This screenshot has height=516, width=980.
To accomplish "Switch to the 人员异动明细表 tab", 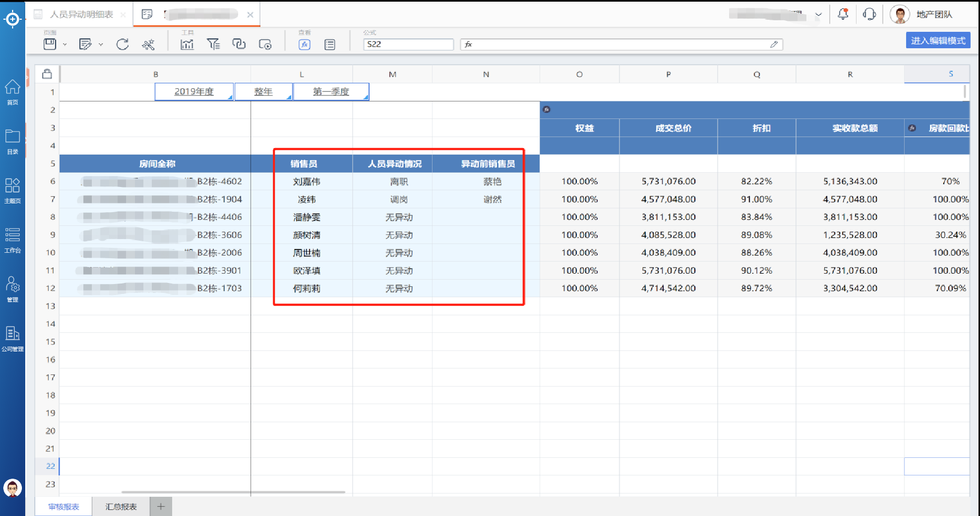I will (82, 14).
